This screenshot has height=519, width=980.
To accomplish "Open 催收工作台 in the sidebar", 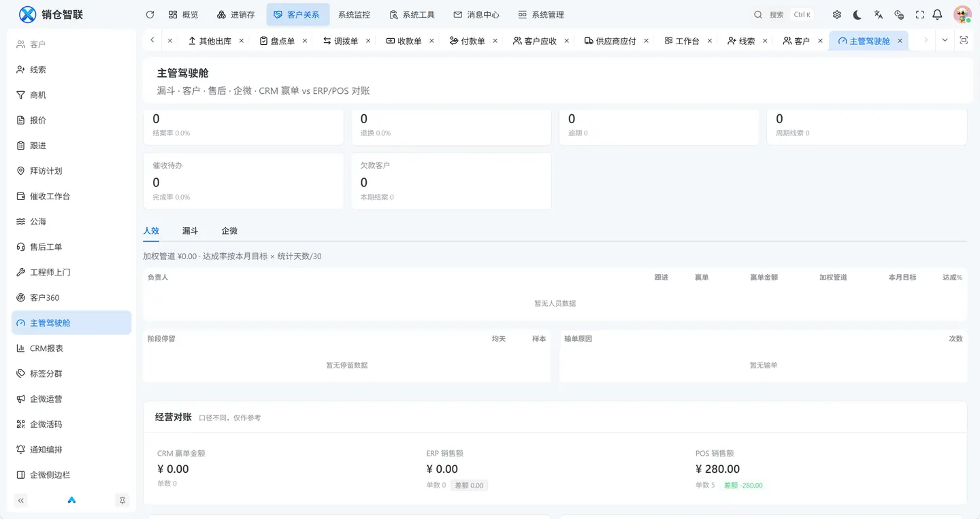I will pyautogui.click(x=71, y=197).
